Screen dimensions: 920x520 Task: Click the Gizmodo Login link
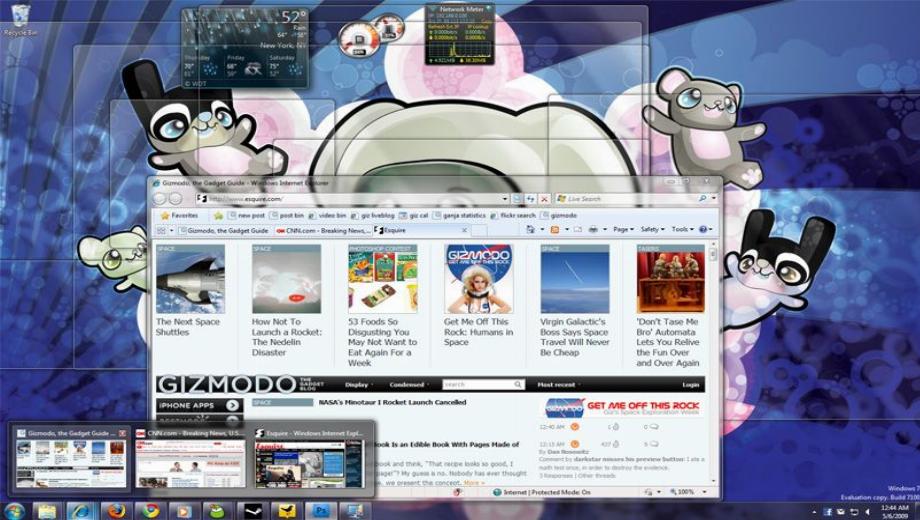point(691,384)
